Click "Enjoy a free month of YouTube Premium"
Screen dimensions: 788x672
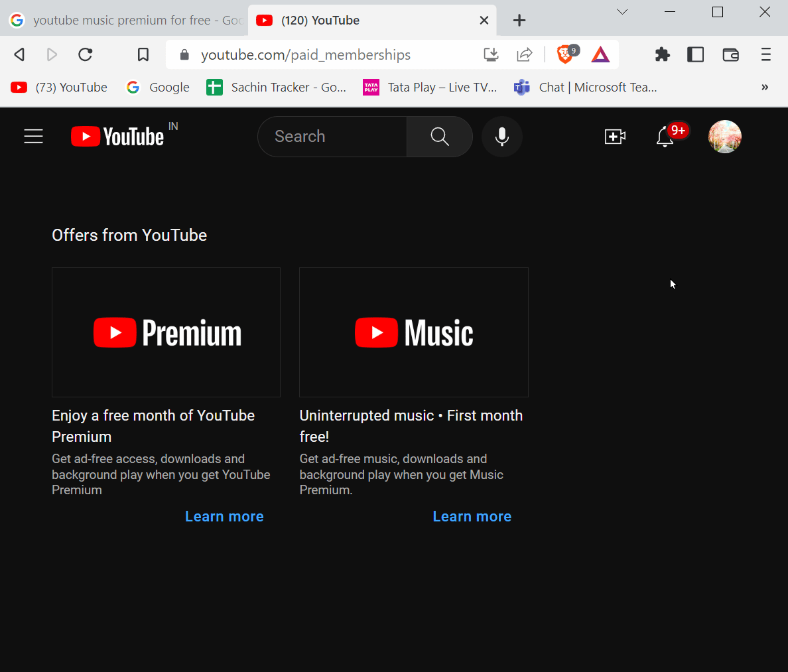point(153,426)
